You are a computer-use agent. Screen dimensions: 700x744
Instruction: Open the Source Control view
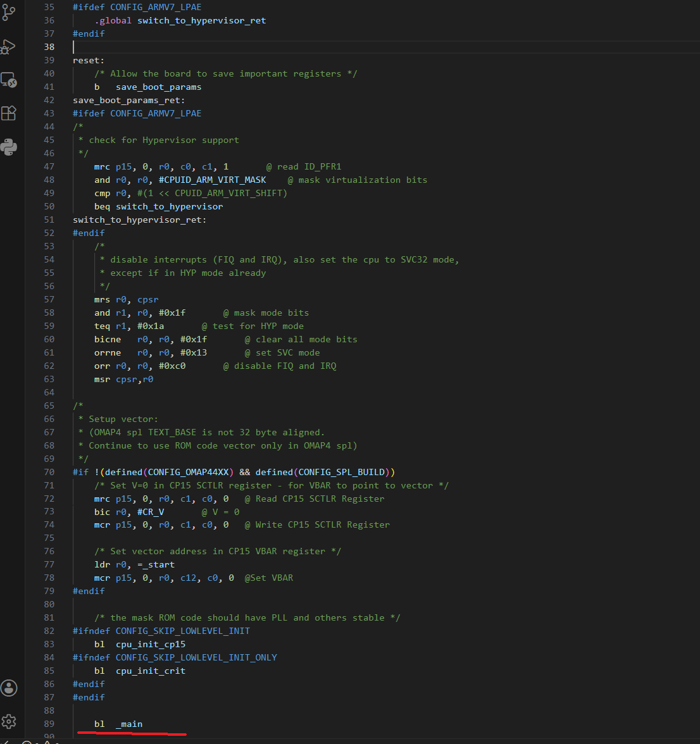pos(8,13)
